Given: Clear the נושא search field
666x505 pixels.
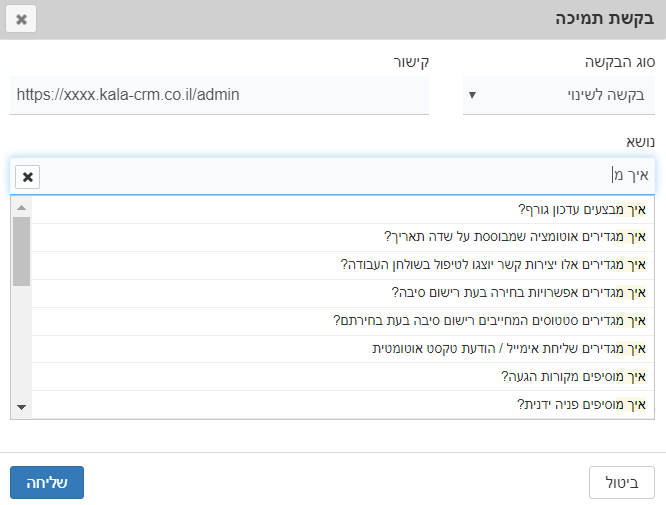Looking at the screenshot, I should pos(28,177).
